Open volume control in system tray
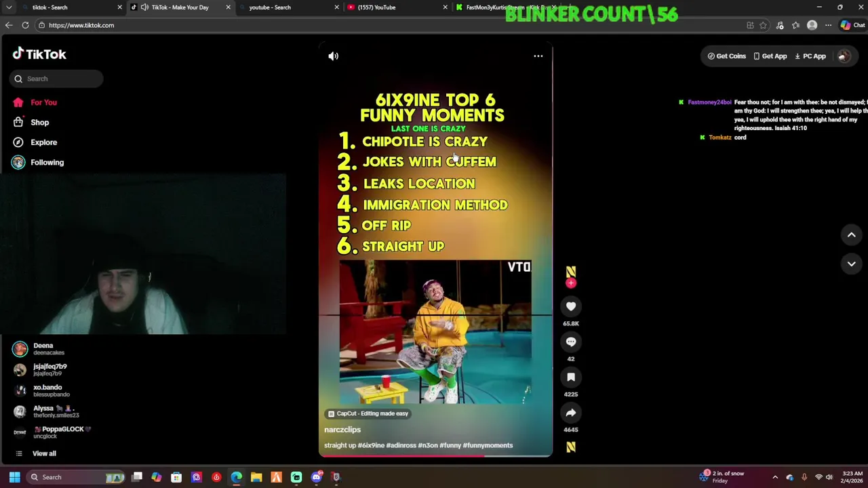868x488 pixels. [x=831, y=477]
